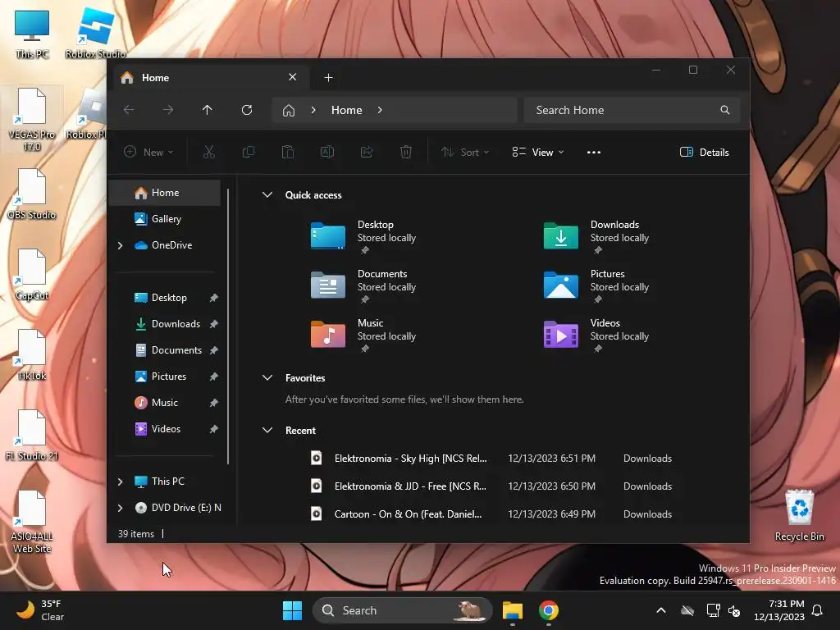The image size is (840, 630).
Task: Open the Documents folder in Quick access
Action: (364, 286)
